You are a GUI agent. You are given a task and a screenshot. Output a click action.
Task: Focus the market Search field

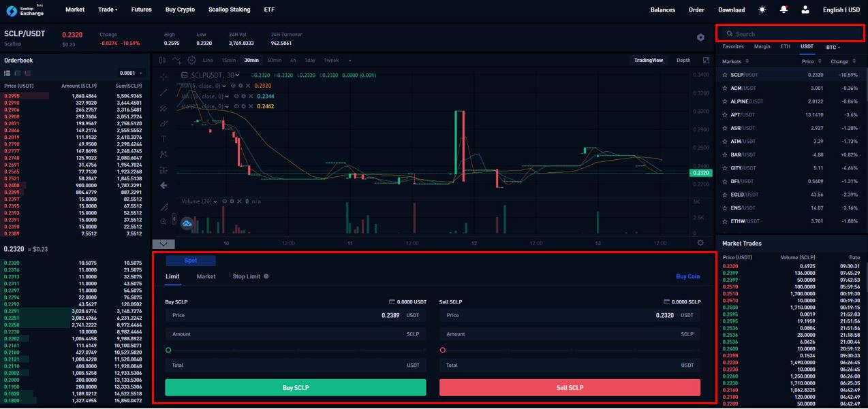790,33
